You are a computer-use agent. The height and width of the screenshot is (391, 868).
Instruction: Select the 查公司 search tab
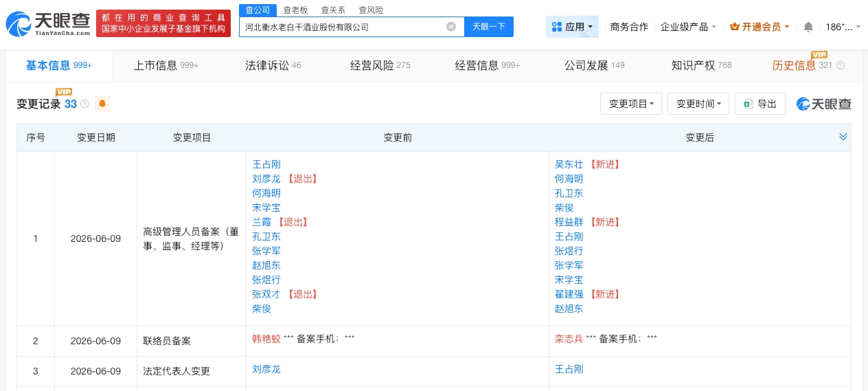tap(258, 10)
